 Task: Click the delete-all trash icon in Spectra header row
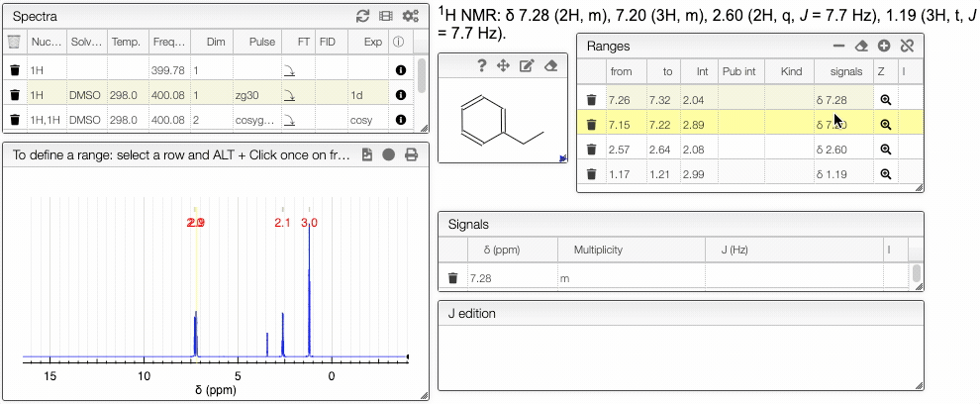coord(14,42)
